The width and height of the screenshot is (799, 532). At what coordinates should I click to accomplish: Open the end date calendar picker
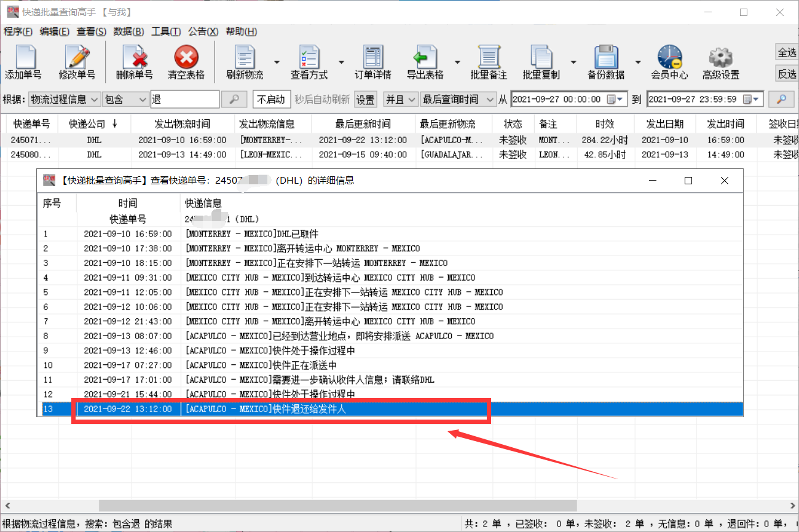pyautogui.click(x=750, y=99)
